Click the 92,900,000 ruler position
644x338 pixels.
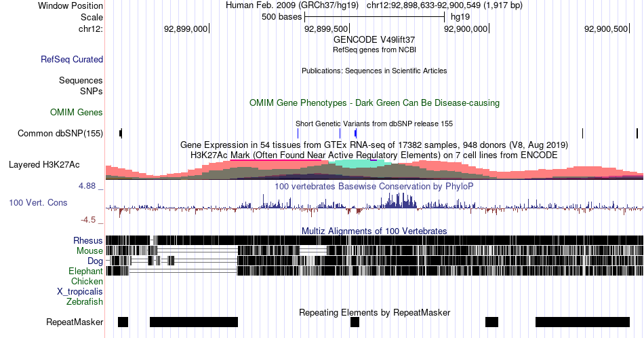[x=466, y=29]
